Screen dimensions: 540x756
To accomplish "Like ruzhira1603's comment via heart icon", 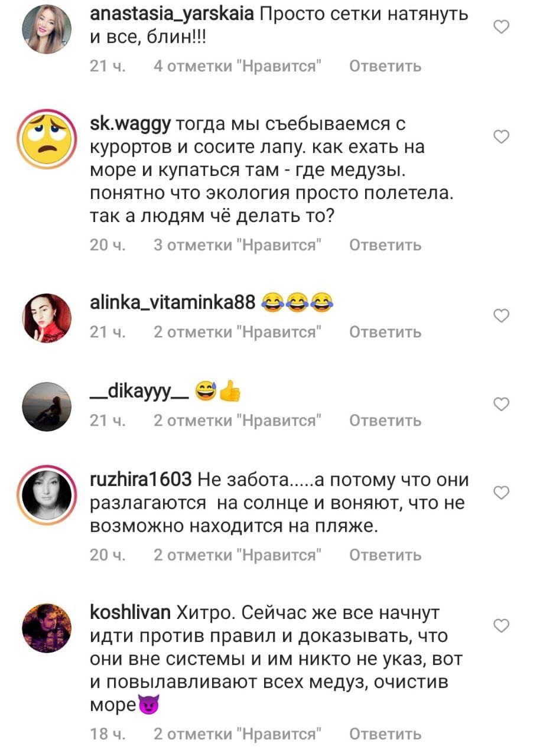I will pyautogui.click(x=501, y=493).
